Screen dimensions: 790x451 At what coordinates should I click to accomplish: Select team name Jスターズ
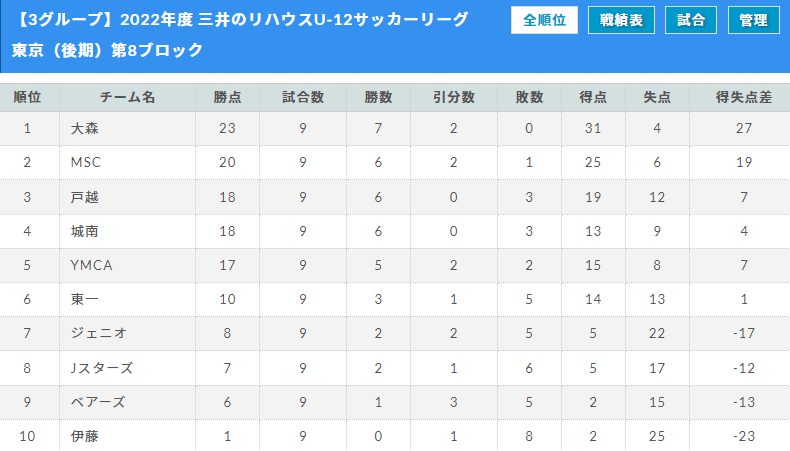coord(102,368)
